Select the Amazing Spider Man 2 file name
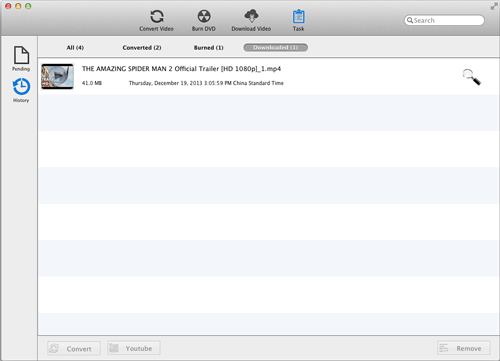 [182, 69]
